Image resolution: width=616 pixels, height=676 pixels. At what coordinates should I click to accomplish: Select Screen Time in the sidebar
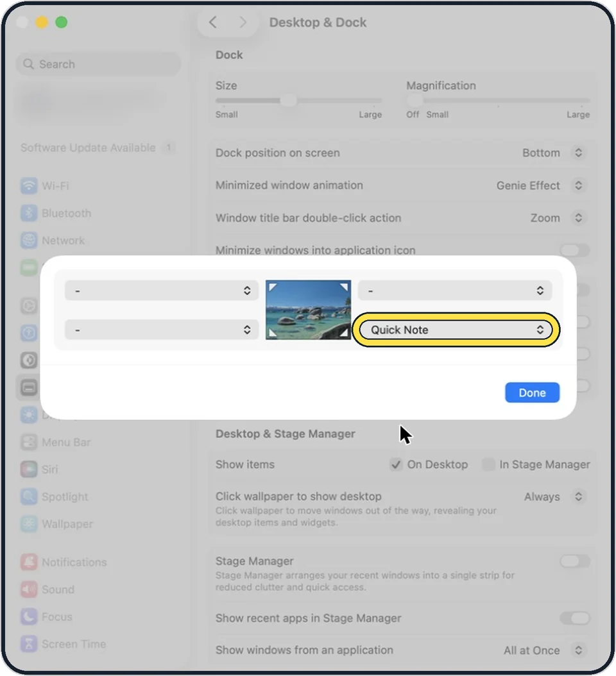tap(64, 644)
